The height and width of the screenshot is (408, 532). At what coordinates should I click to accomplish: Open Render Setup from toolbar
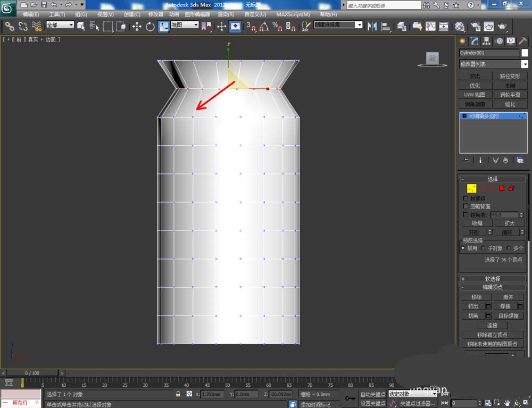(476, 27)
